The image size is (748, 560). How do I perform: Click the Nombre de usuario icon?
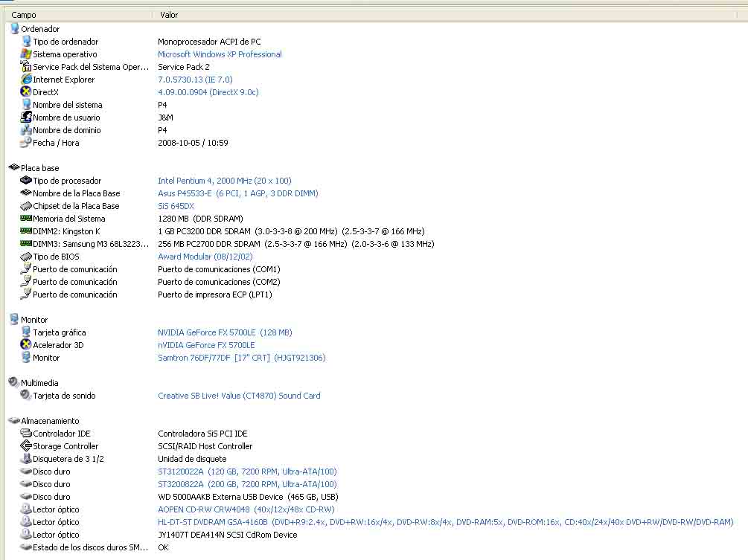[x=26, y=117]
